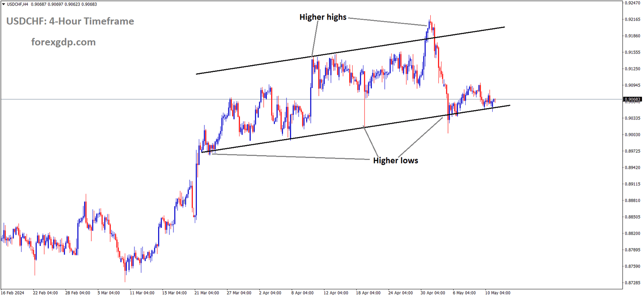Click the 18 Apr 04:00 date label

coord(368,293)
